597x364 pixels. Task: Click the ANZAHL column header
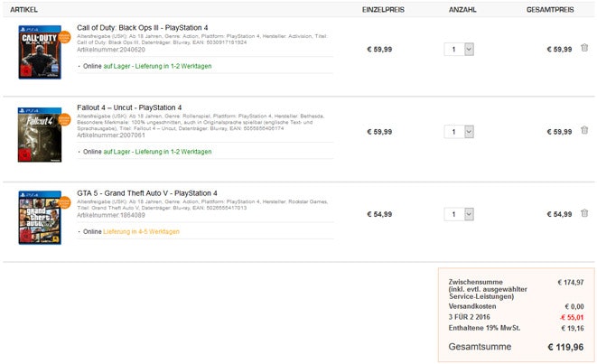pyautogui.click(x=462, y=8)
